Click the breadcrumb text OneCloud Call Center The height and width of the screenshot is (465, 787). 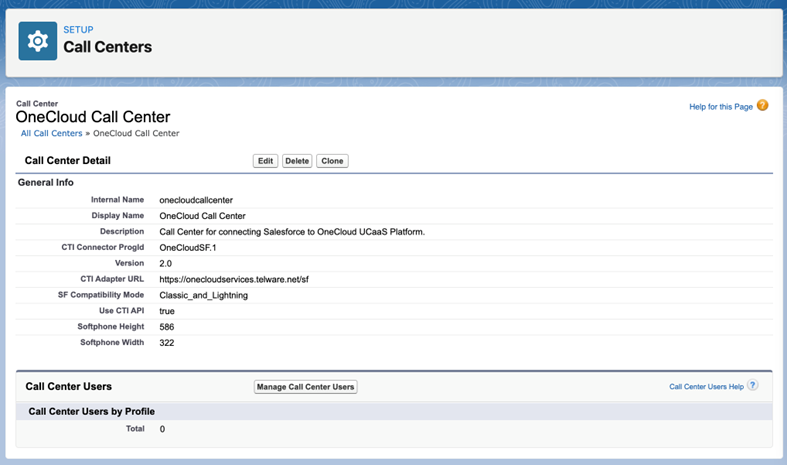[x=136, y=133]
